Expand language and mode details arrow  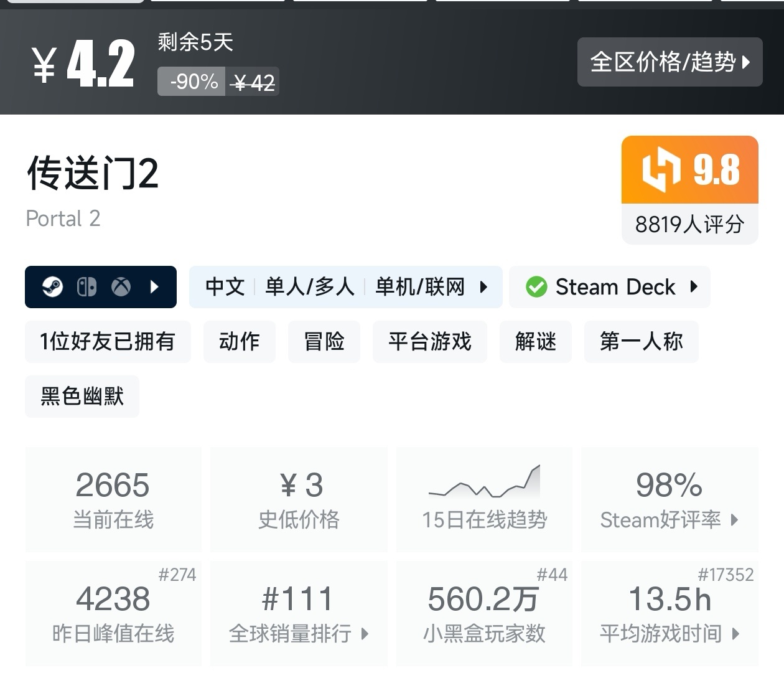[483, 287]
